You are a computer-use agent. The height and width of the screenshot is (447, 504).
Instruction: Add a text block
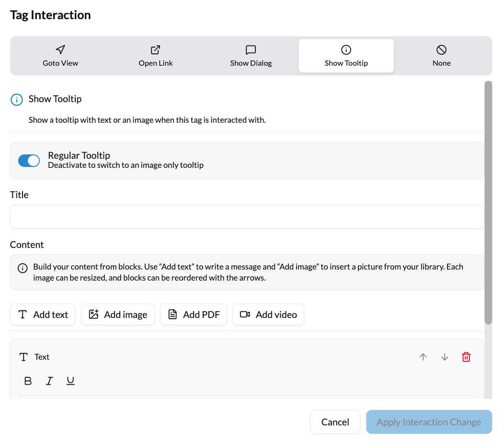pyautogui.click(x=43, y=315)
